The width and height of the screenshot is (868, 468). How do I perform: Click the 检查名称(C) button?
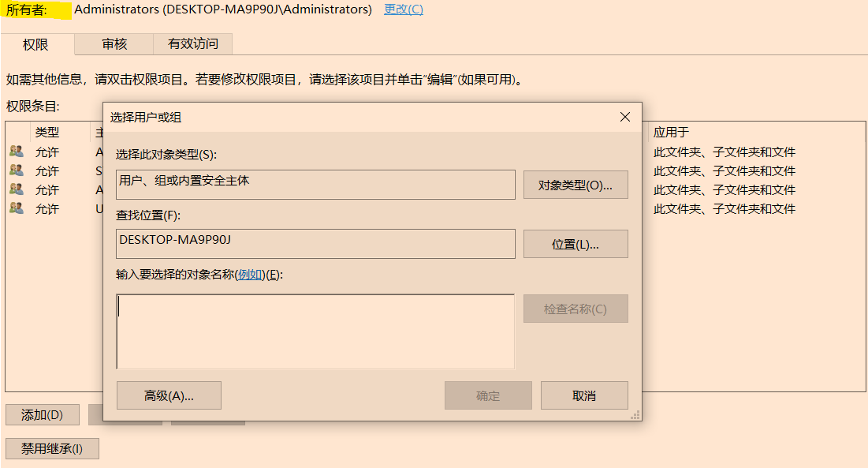576,309
